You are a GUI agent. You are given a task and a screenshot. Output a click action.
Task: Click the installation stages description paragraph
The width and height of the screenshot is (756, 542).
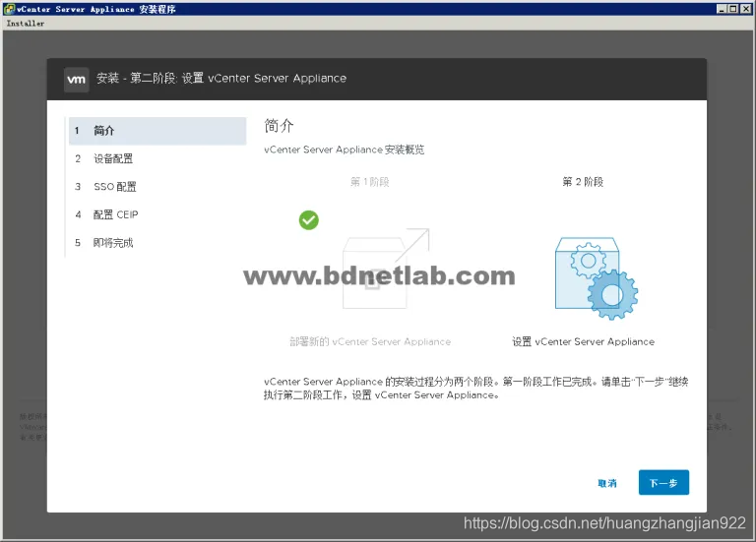(475, 389)
